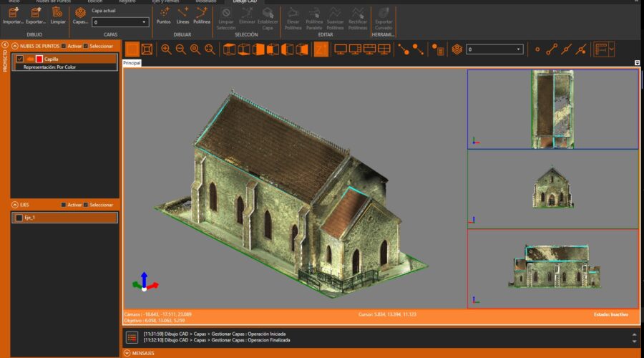
Task: Click the top-view thumbnail of the chapel
Action: (552, 109)
